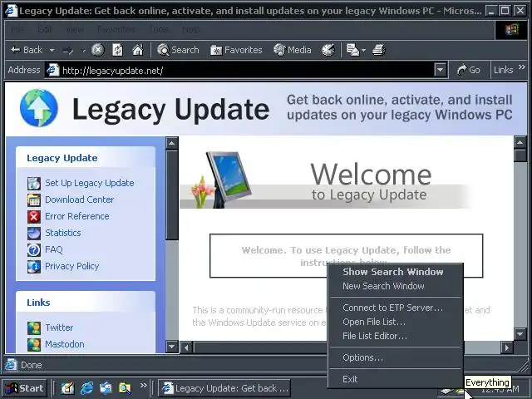Click the main pane scroll-down arrow
This screenshot has width=532, height=399.
520,334
